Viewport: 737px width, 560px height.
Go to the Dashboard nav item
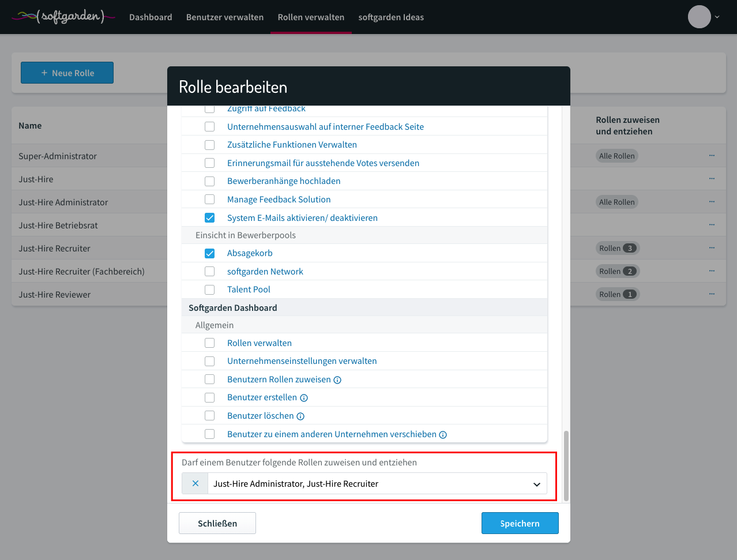151,17
